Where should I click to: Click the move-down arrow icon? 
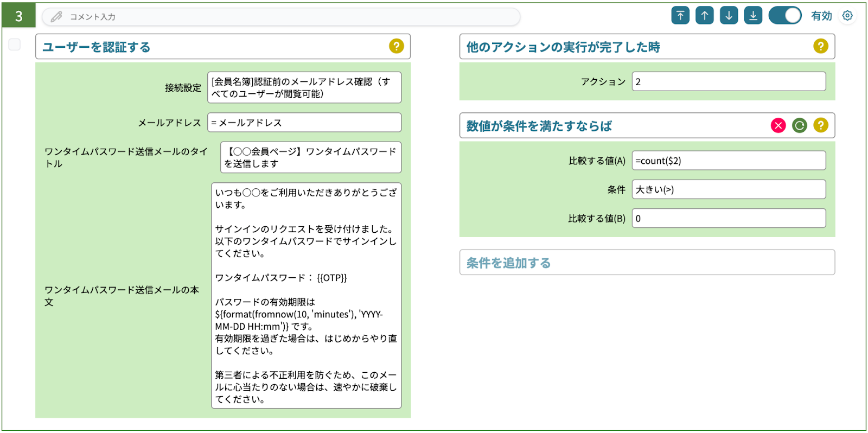coord(729,16)
